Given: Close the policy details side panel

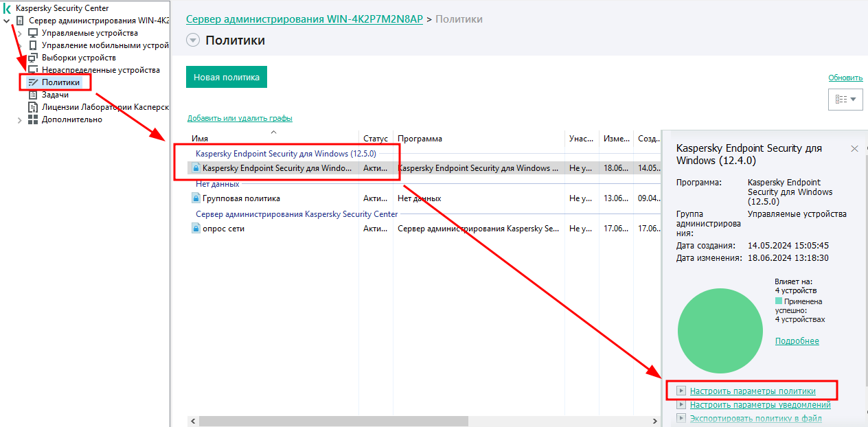Looking at the screenshot, I should pos(855,148).
